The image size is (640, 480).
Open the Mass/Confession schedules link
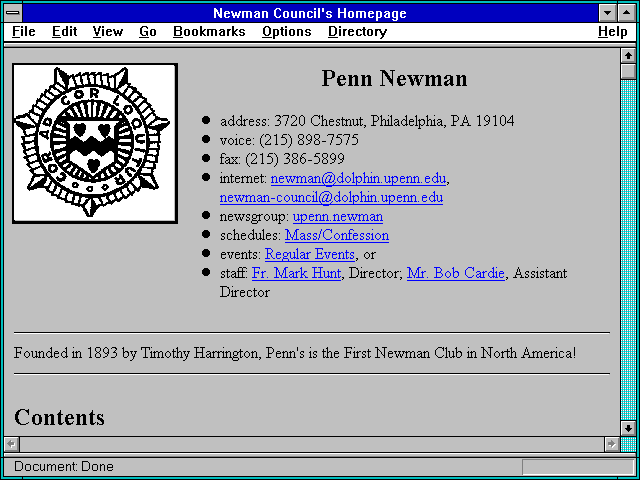(337, 235)
